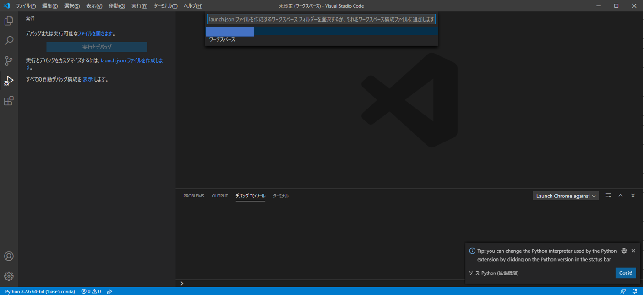
Task: Select the ワークスペース option in picker
Action: click(322, 40)
